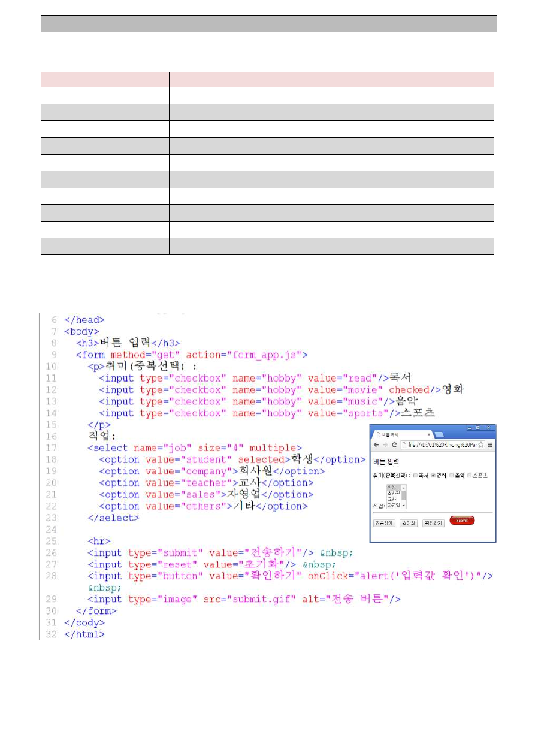Select 회사원 in the job list
The height and width of the screenshot is (756, 535).
393,493
